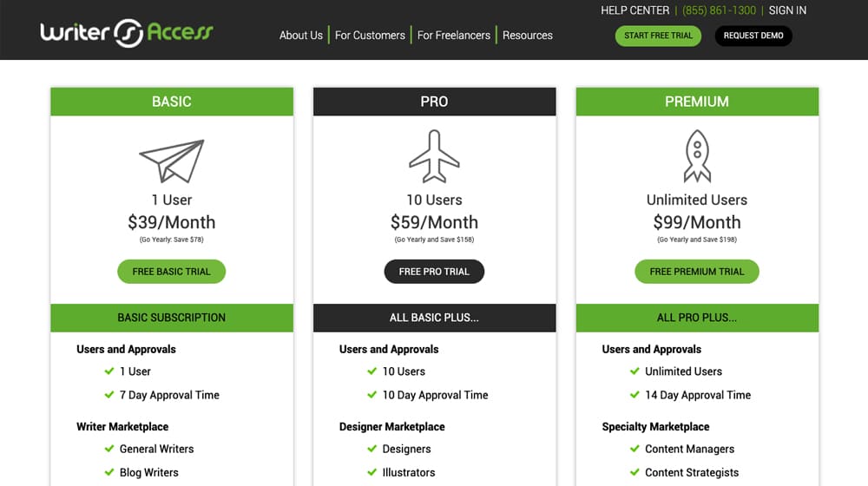Open the For Customers menu
This screenshot has width=868, height=486.
[x=370, y=36]
